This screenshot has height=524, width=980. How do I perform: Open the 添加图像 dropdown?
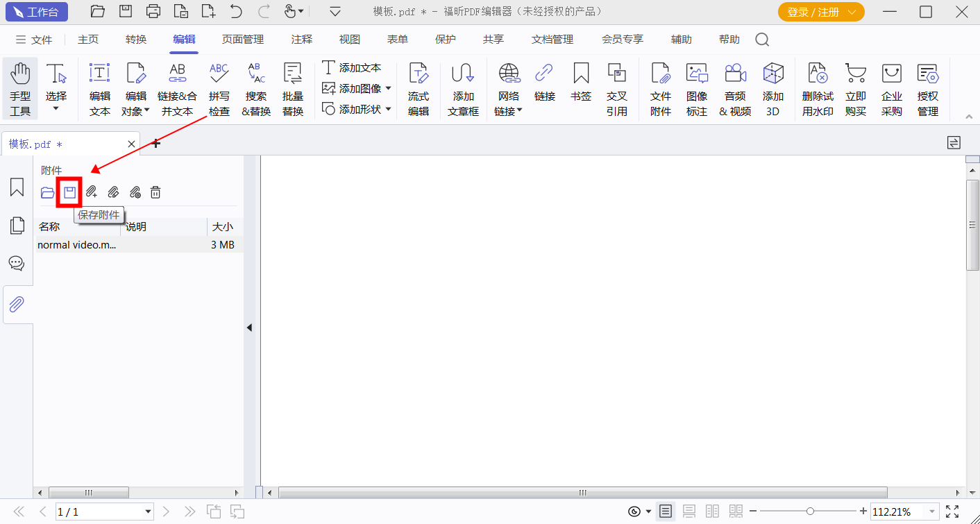tap(389, 89)
